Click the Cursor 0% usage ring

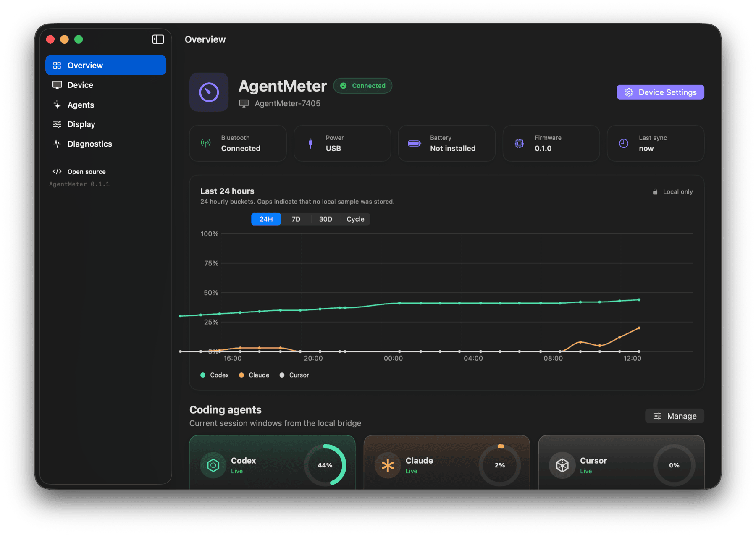(674, 465)
